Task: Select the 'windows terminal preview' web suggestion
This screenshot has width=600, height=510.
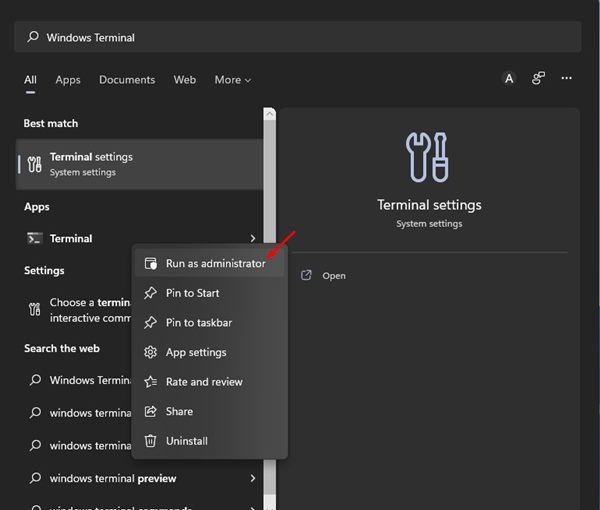Action: [140, 478]
